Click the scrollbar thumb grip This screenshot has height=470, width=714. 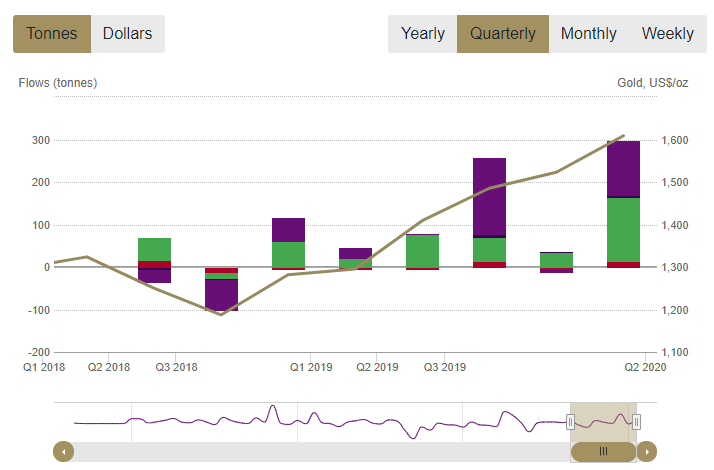pyautogui.click(x=603, y=452)
